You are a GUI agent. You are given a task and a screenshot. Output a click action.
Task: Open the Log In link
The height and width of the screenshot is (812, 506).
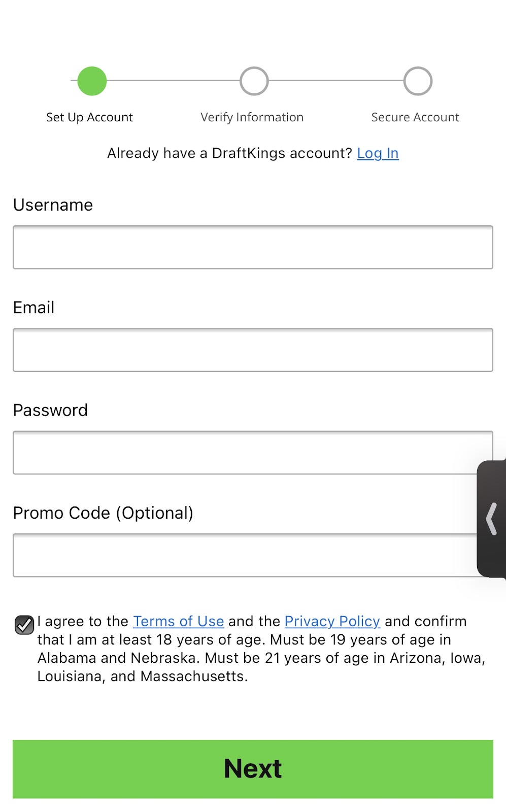point(378,153)
